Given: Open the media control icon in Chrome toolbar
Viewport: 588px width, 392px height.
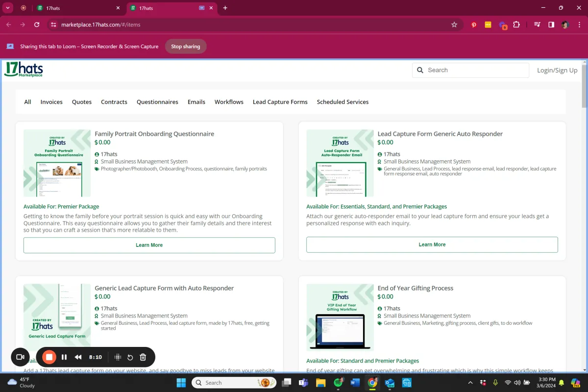Looking at the screenshot, I should (538, 24).
